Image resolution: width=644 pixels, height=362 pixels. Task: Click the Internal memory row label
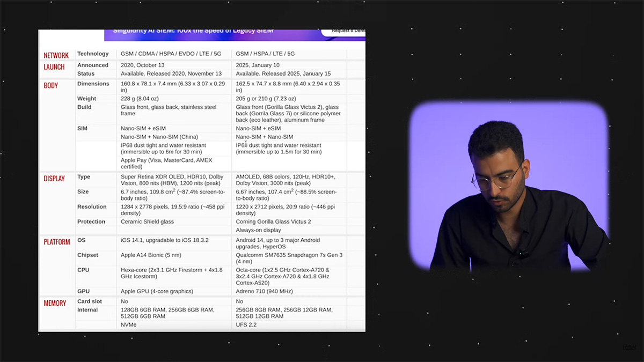[87, 310]
